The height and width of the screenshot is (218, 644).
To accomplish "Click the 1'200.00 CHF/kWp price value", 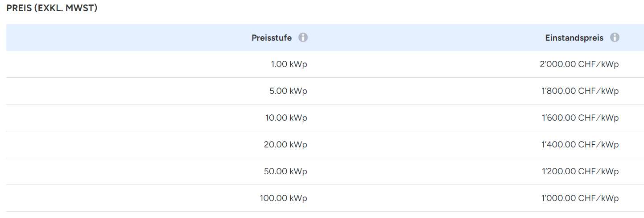I will tap(580, 172).
